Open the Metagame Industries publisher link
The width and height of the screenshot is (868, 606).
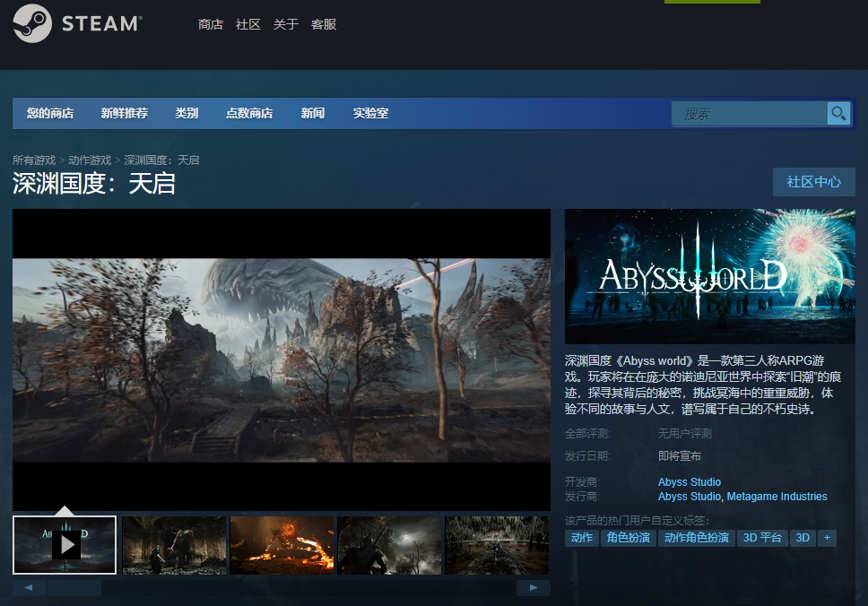tap(777, 497)
